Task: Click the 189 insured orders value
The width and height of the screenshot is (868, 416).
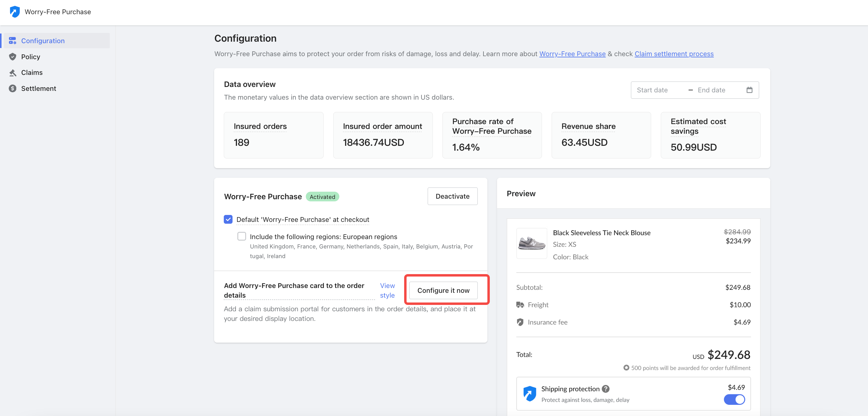Action: (x=241, y=142)
